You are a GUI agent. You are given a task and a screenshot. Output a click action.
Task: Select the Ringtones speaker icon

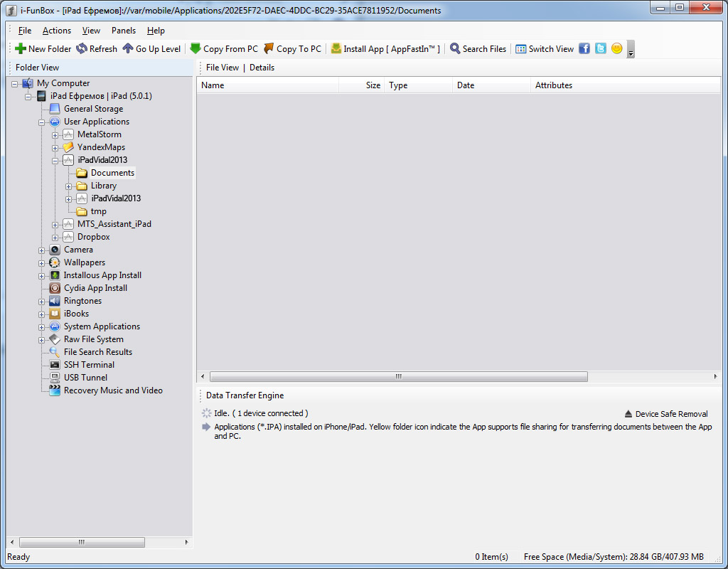click(x=55, y=301)
